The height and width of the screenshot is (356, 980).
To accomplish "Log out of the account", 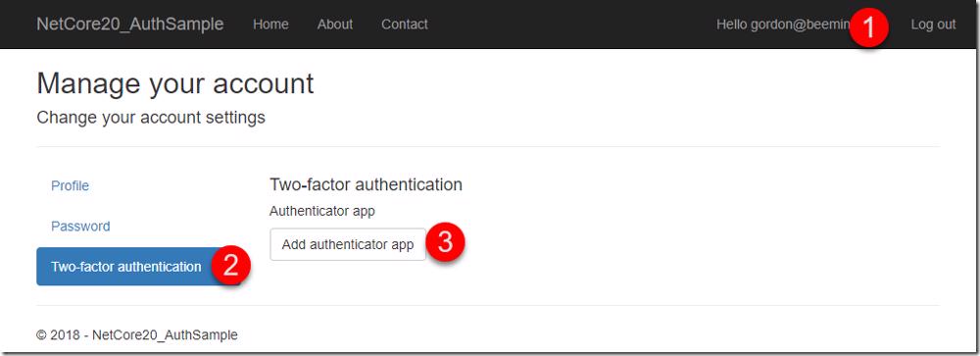I will point(933,25).
